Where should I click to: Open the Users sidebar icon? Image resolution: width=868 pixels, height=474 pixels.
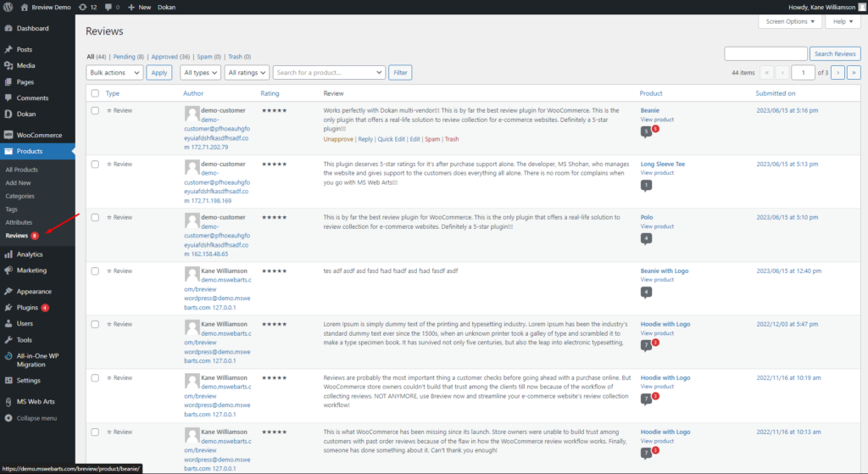[x=8, y=323]
